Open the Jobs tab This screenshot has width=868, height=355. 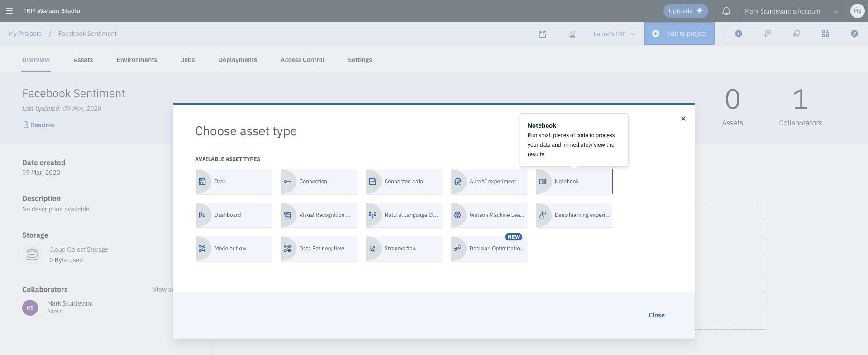click(x=188, y=60)
